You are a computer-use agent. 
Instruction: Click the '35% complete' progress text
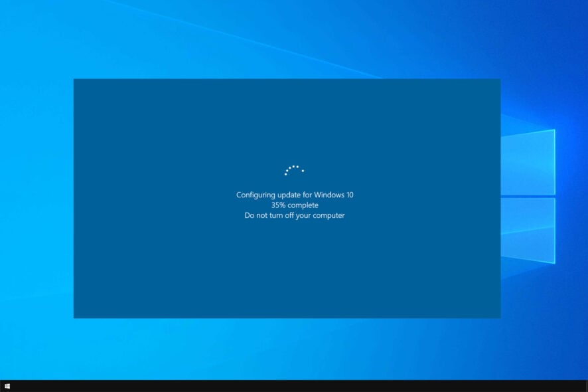tap(295, 205)
